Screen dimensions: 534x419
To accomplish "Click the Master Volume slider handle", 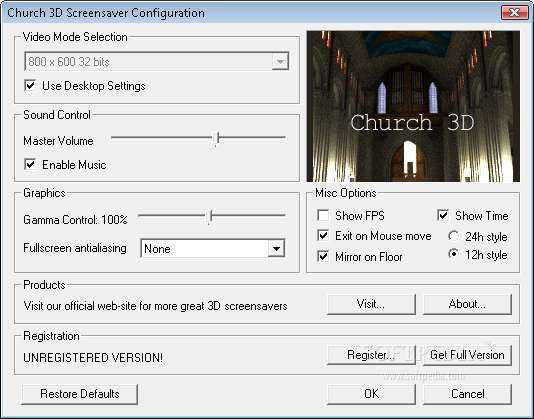I will pyautogui.click(x=216, y=139).
